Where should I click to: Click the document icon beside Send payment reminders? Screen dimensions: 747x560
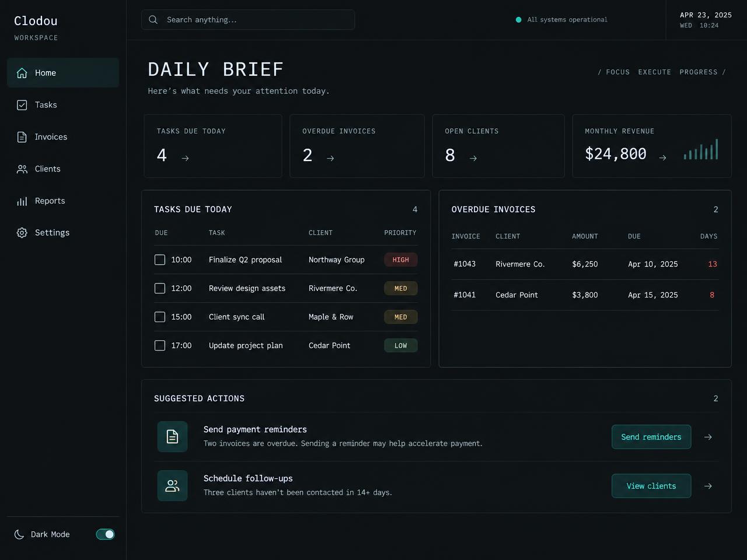click(172, 436)
